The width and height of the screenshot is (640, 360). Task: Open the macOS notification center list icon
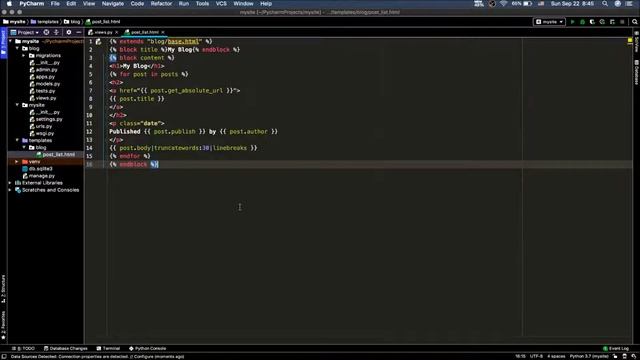(x=629, y=4)
